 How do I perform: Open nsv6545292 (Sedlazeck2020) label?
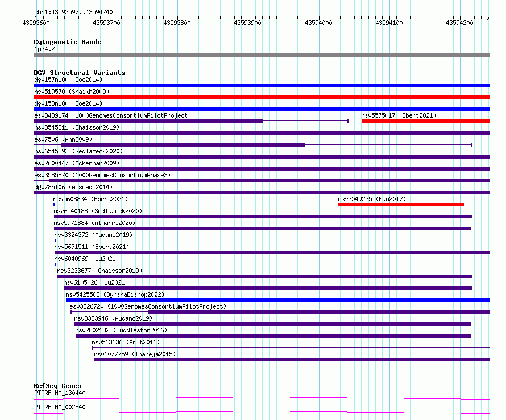point(78,151)
